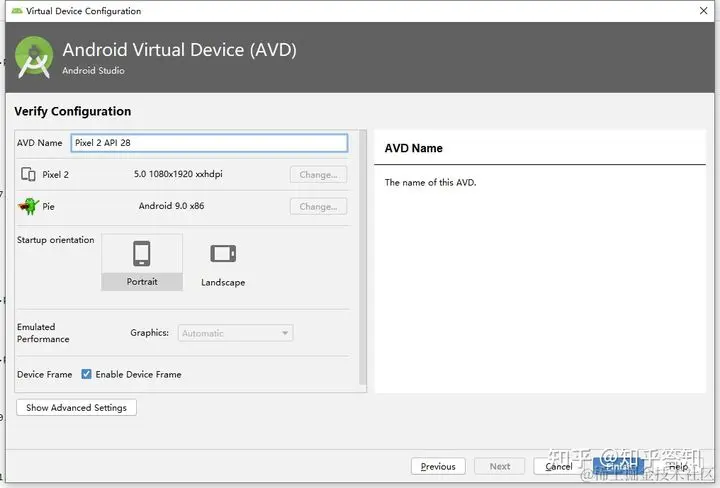Viewport: 720px width, 488px height.
Task: Click the 'AVD Name' help panel heading
Action: pos(414,148)
